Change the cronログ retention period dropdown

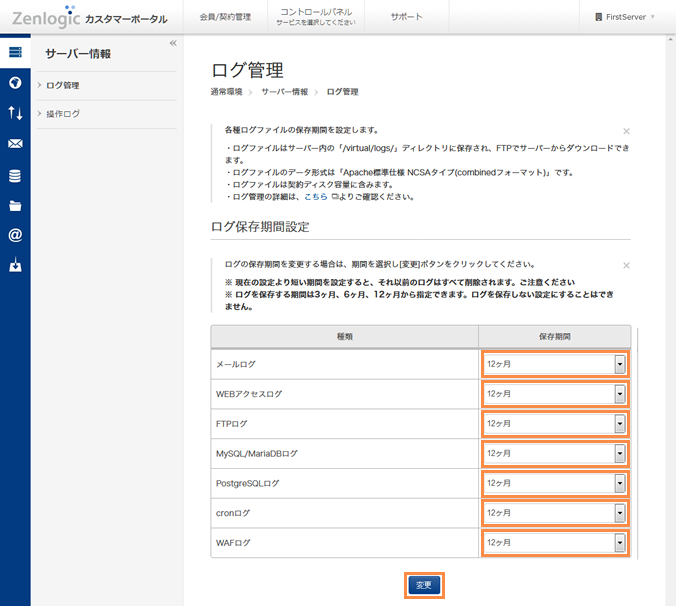point(555,513)
